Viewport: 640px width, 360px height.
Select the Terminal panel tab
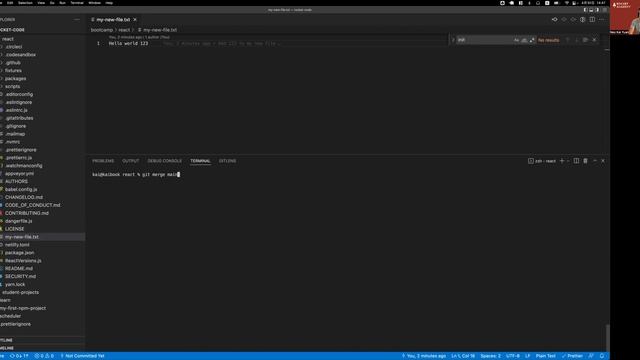[200, 161]
